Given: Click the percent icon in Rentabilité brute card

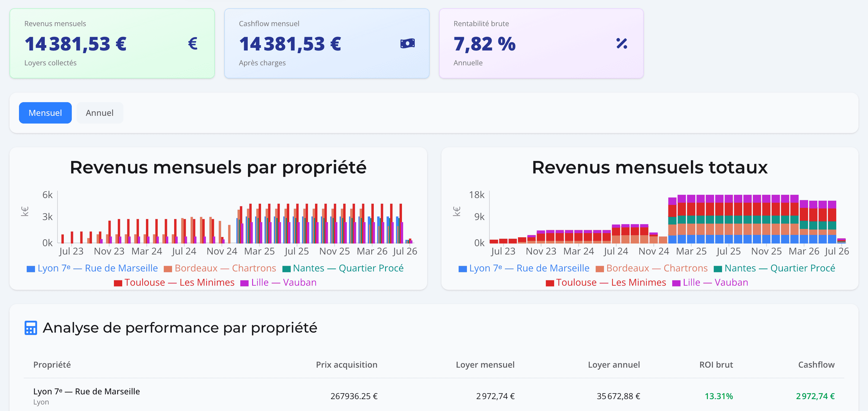Looking at the screenshot, I should (x=622, y=44).
